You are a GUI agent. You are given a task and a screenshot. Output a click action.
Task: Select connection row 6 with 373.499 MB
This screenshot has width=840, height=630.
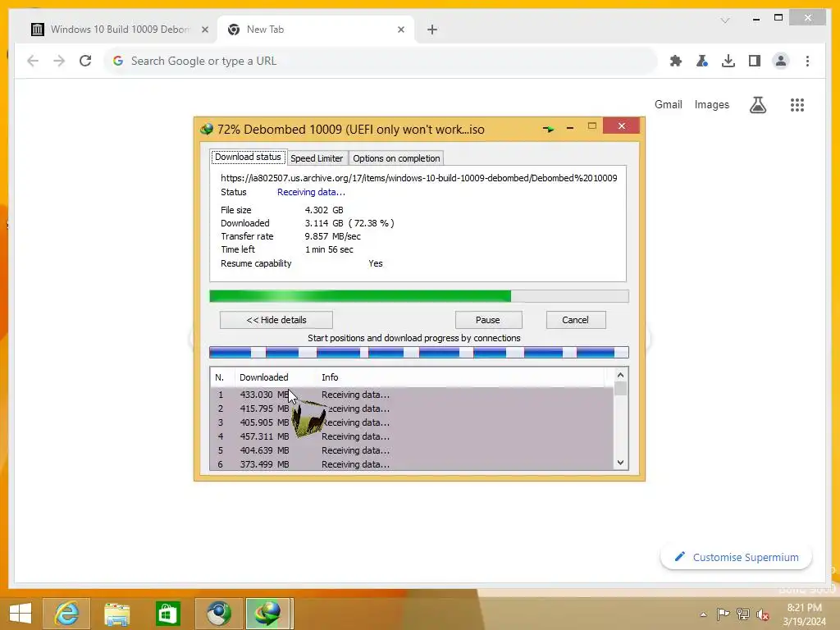412,464
